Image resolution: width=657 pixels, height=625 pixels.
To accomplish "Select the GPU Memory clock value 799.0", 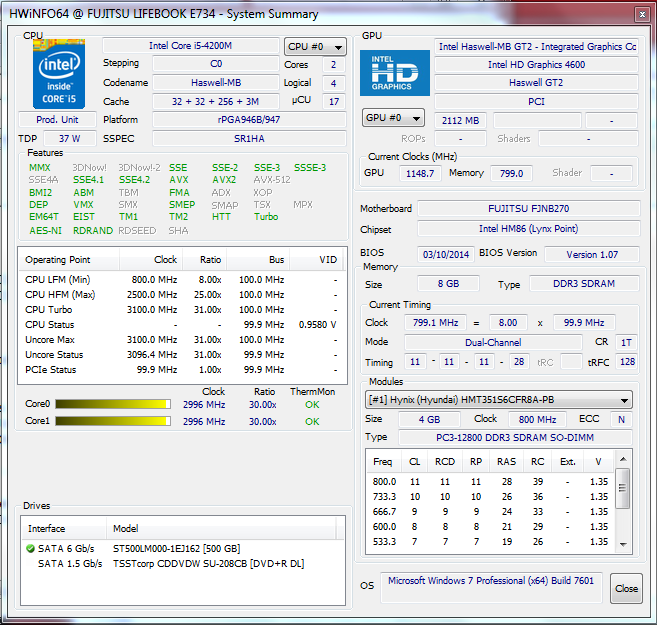I will click(x=511, y=173).
